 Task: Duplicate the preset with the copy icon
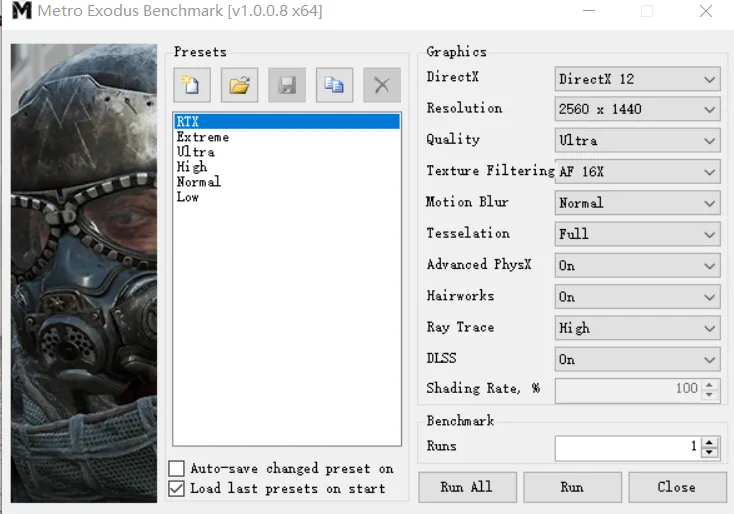pyautogui.click(x=334, y=85)
